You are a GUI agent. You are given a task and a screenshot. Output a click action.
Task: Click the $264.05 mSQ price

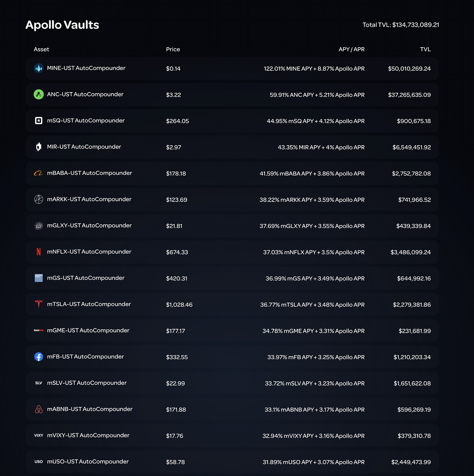tap(177, 121)
